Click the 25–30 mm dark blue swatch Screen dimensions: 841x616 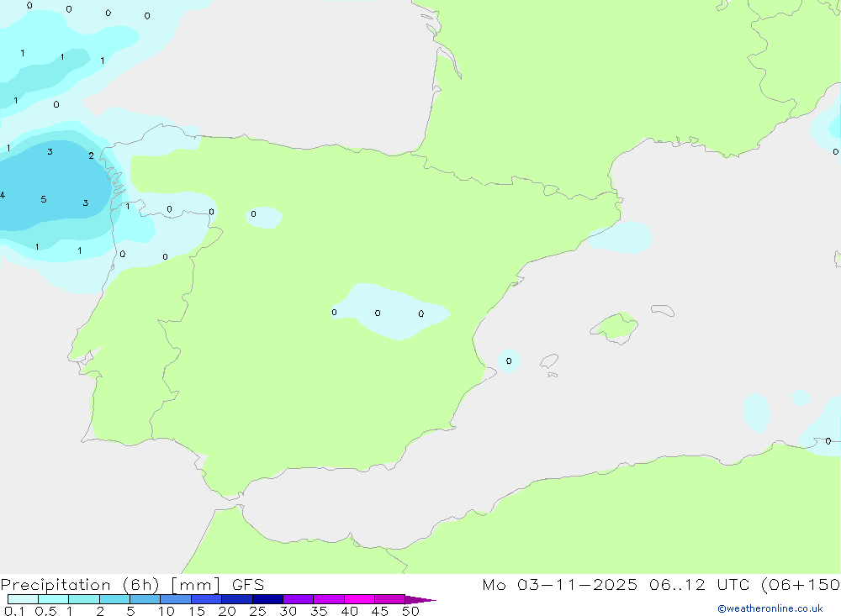(x=267, y=599)
